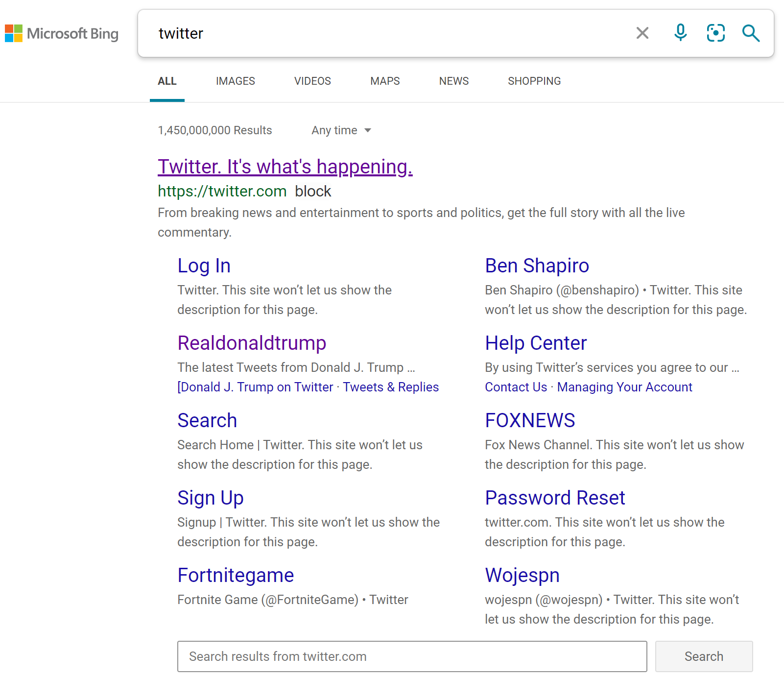Switch to the VIDEOS tab

point(312,81)
